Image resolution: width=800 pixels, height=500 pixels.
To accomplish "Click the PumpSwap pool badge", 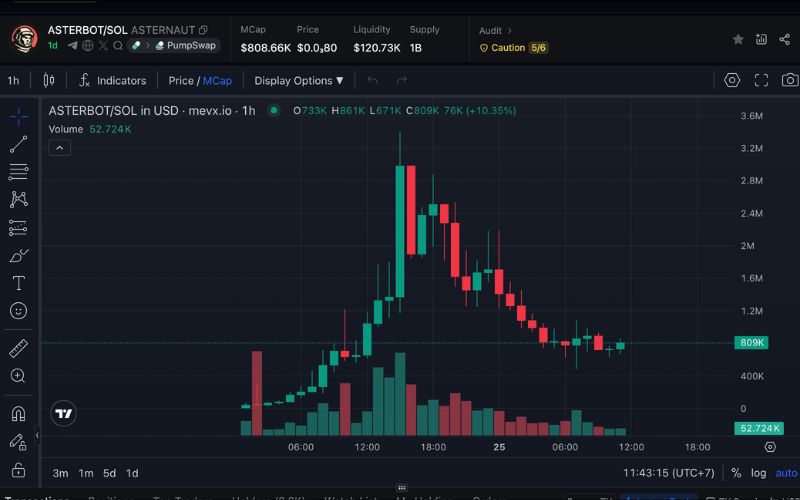I will click(x=173, y=45).
